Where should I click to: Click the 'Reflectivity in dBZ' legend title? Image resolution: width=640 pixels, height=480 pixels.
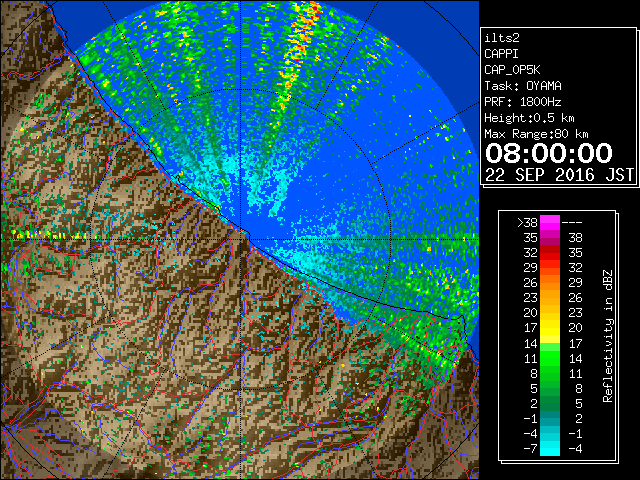click(608, 336)
